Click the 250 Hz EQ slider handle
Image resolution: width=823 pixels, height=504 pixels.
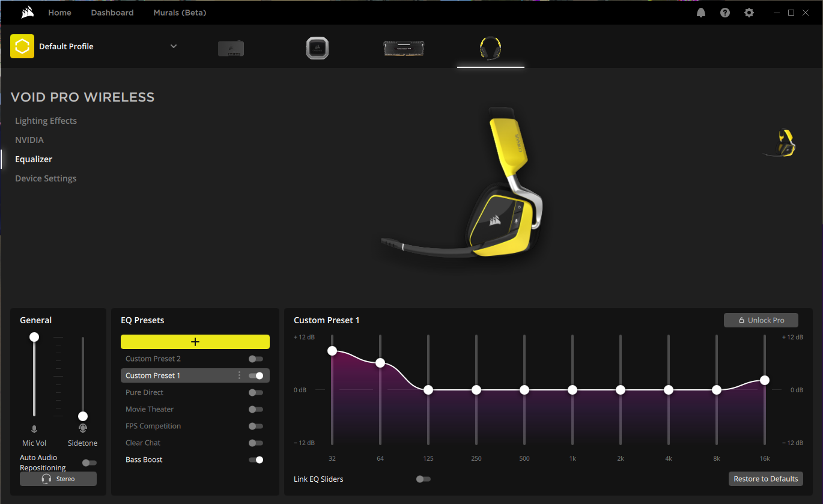tap(476, 390)
